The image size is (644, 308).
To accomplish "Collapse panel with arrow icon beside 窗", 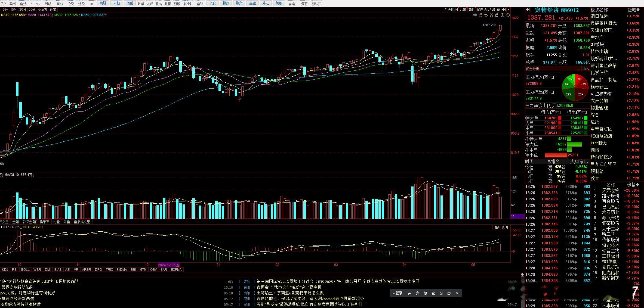I will (504, 10).
